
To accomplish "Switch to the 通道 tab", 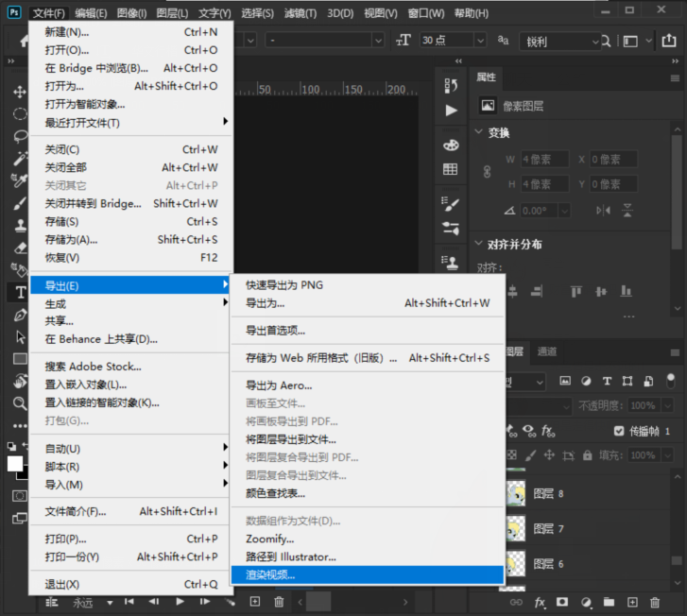I will (547, 351).
